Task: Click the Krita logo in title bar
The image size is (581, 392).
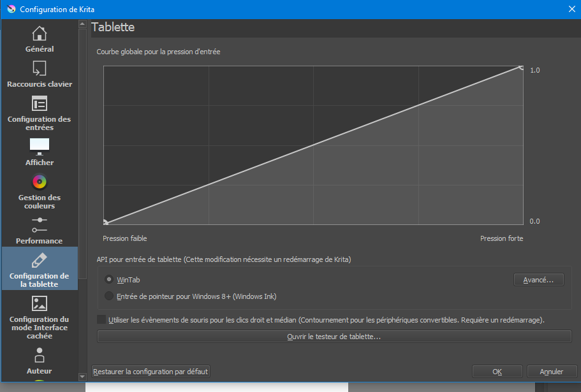Action: click(11, 9)
